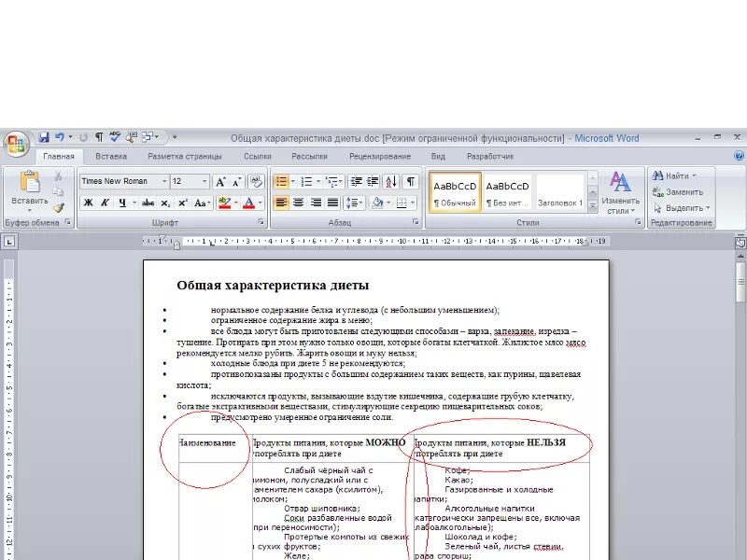The height and width of the screenshot is (560, 747).
Task: Open the round Office button menu
Action: click(x=16, y=144)
